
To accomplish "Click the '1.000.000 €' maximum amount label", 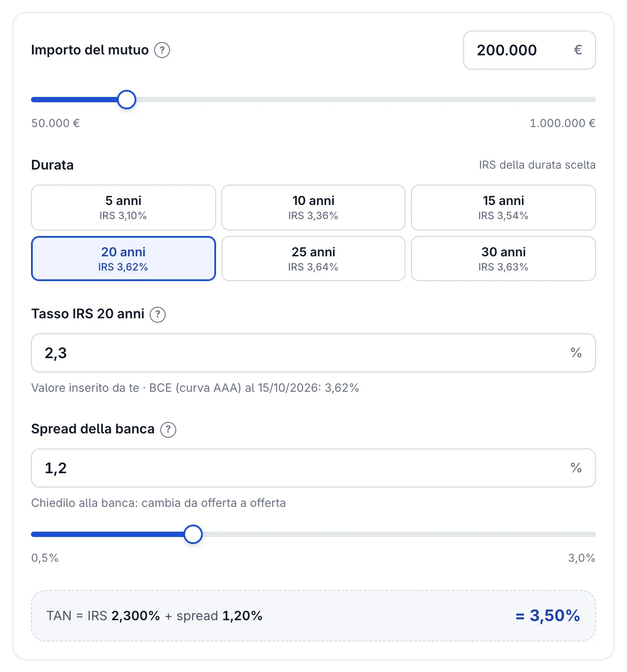I will pyautogui.click(x=562, y=123).
